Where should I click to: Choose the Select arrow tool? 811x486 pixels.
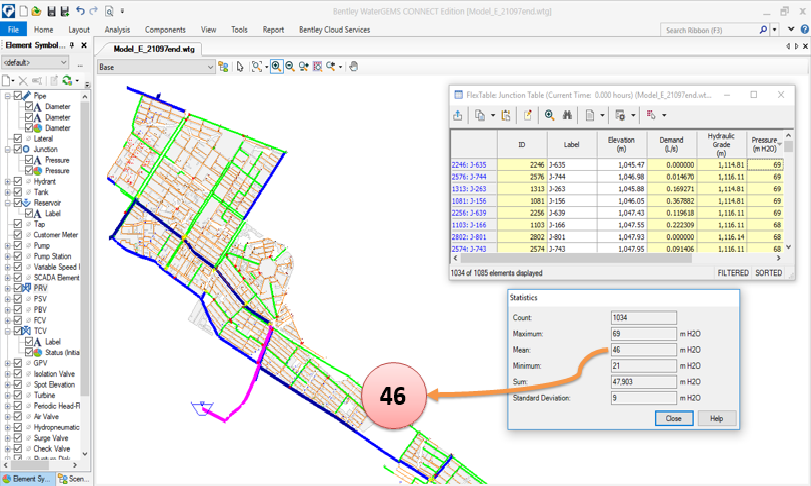coord(239,67)
